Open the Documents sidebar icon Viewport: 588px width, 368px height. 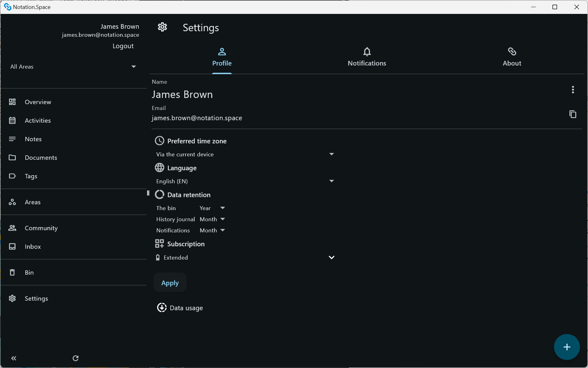click(x=12, y=157)
